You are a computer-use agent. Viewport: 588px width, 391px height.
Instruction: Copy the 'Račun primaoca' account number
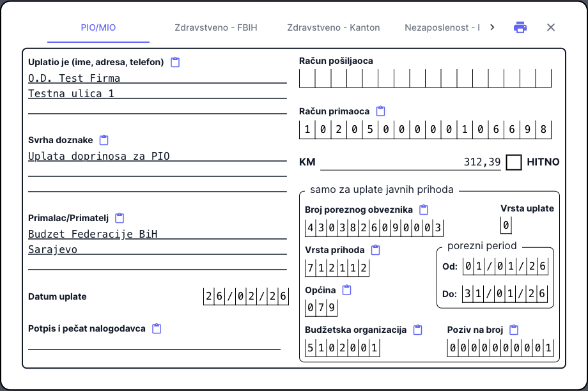click(380, 111)
